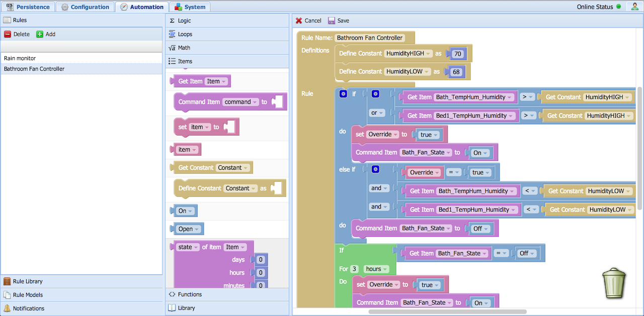Click the trash can icon in workspace
The image size is (644, 316).
coord(614,283)
